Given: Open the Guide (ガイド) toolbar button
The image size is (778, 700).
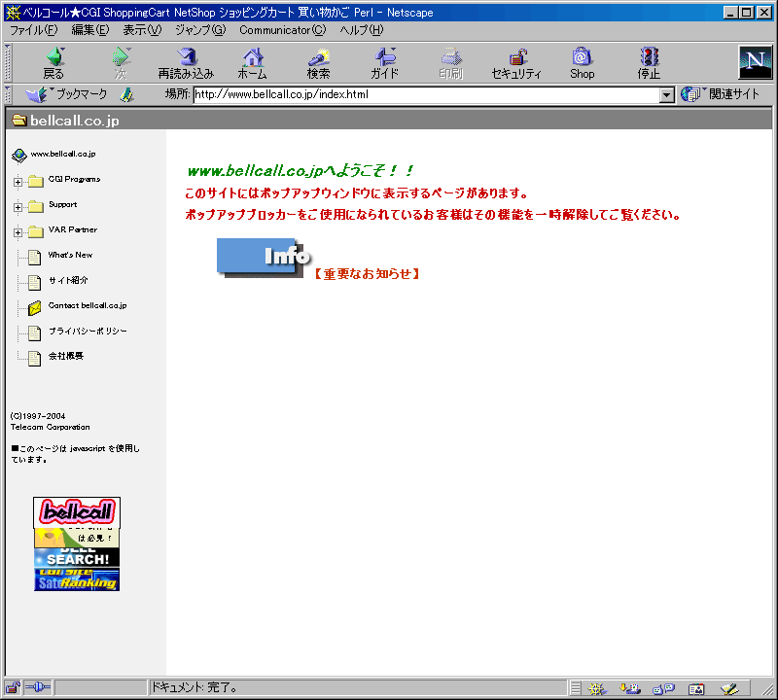Looking at the screenshot, I should [x=384, y=63].
